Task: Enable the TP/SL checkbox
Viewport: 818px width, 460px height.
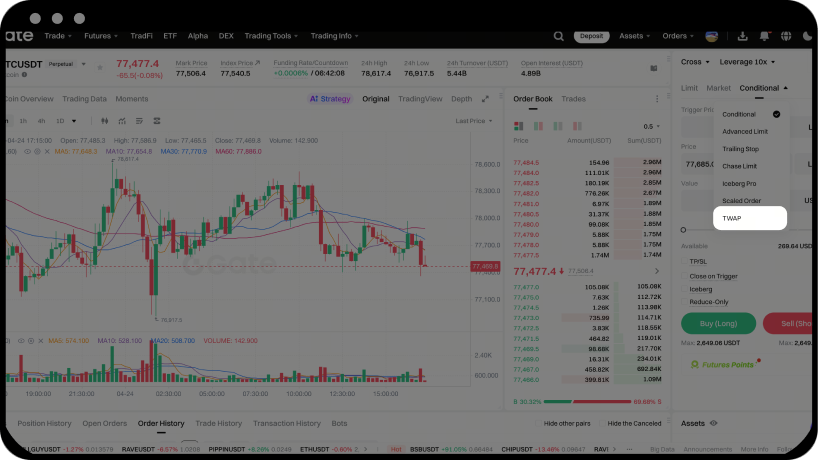Action: point(685,262)
